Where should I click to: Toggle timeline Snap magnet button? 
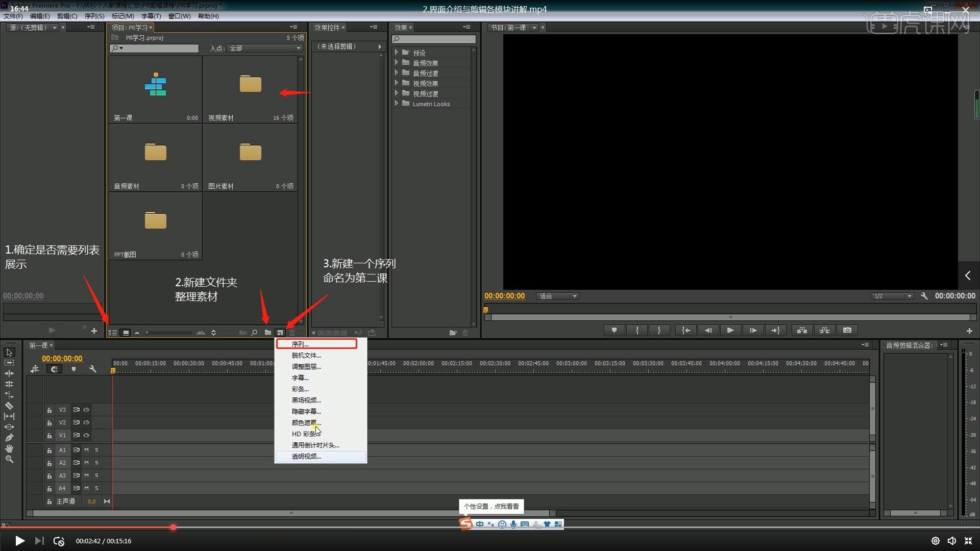[54, 369]
